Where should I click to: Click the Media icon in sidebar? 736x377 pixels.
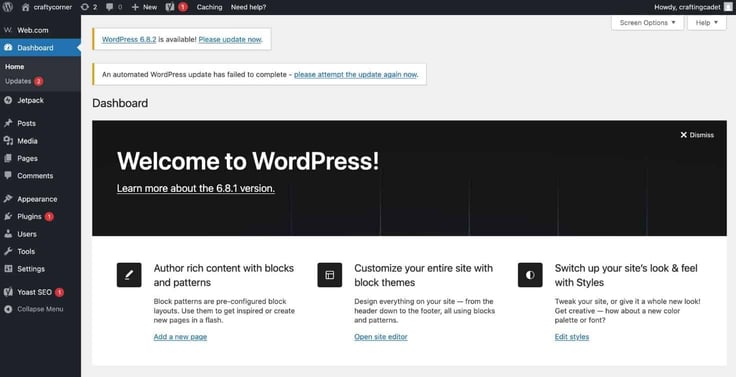click(8, 140)
